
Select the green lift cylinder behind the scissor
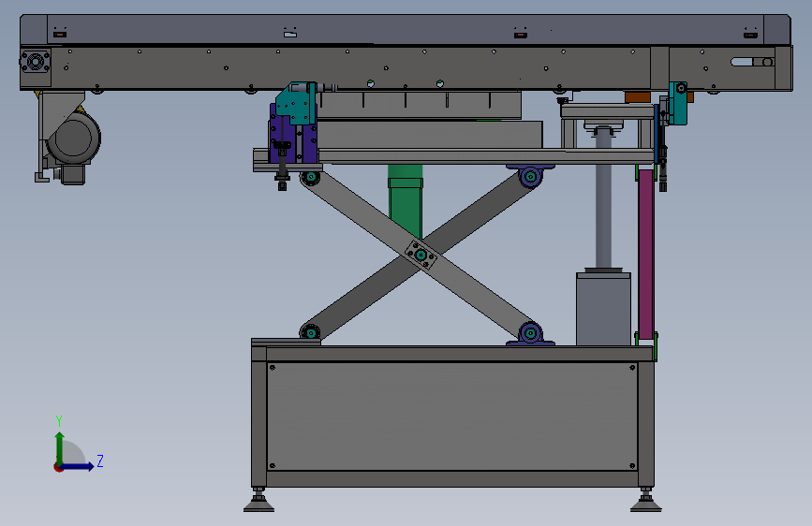pyautogui.click(x=406, y=201)
